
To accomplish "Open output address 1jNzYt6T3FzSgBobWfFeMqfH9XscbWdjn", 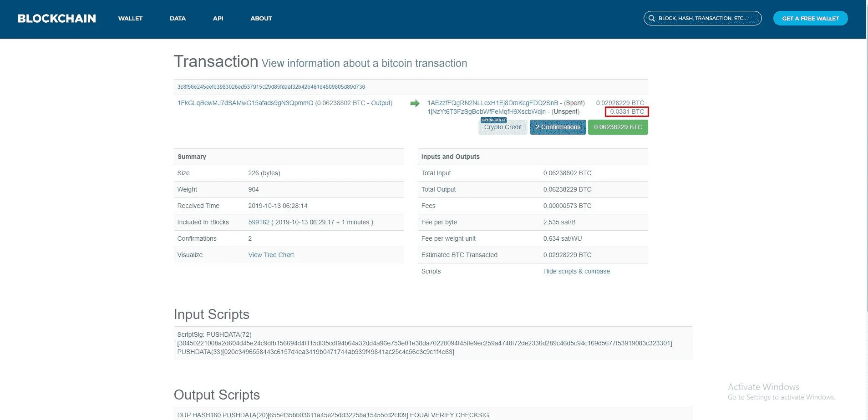I will point(486,111).
